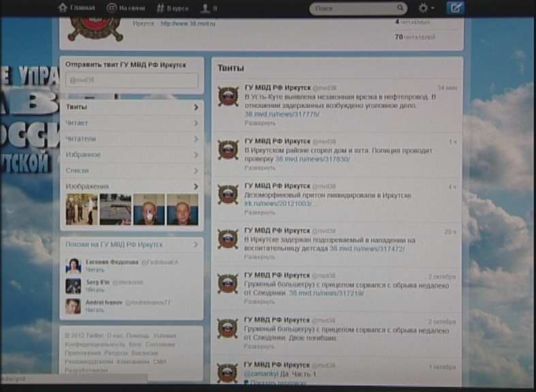The image size is (536, 392).
Task: Click the 20 ч tweet timestamp
Action: (x=450, y=232)
